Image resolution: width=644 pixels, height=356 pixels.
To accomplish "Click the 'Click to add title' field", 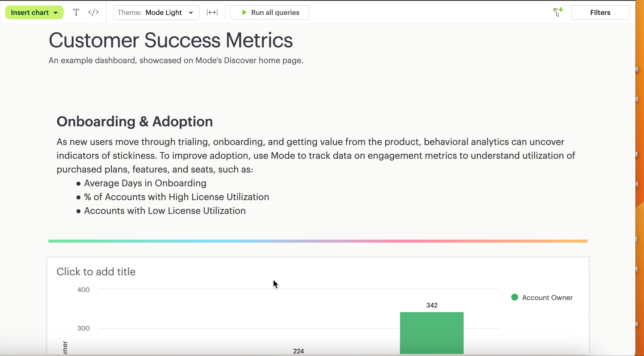I will (x=96, y=272).
